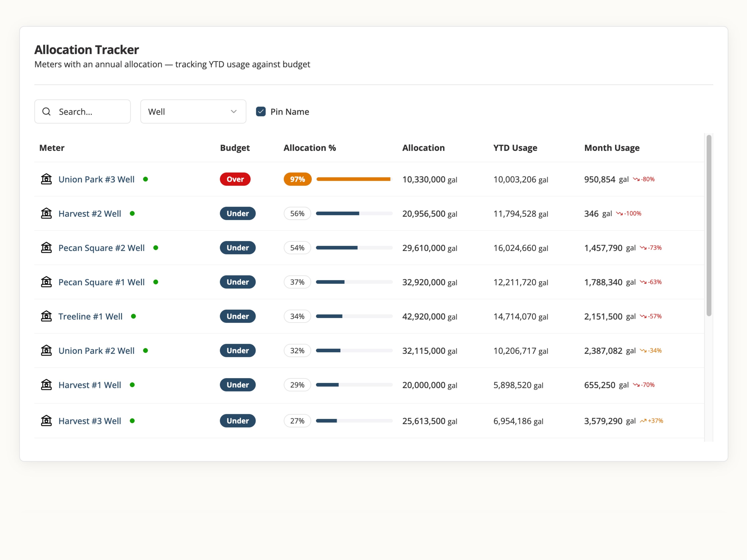Click the Month Usage column header
Viewport: 747px width, 560px height.
tap(612, 148)
